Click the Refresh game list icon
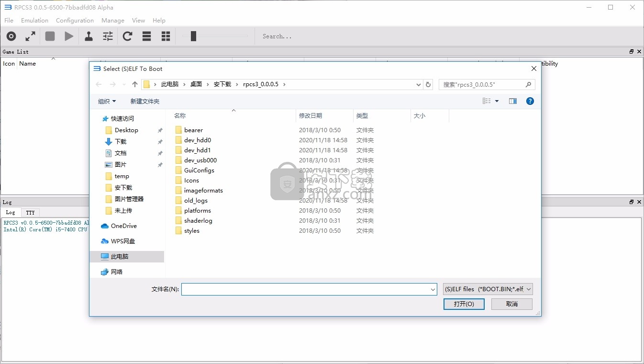The image size is (644, 364). (x=127, y=36)
